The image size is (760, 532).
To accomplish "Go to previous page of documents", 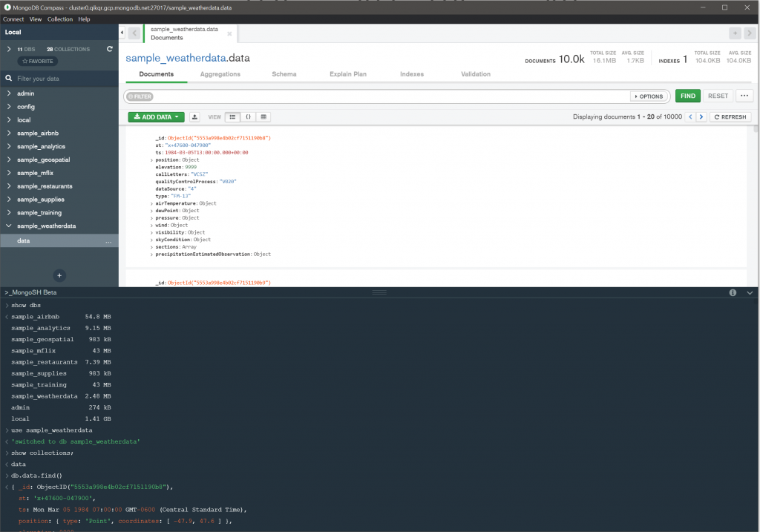I will (x=690, y=116).
